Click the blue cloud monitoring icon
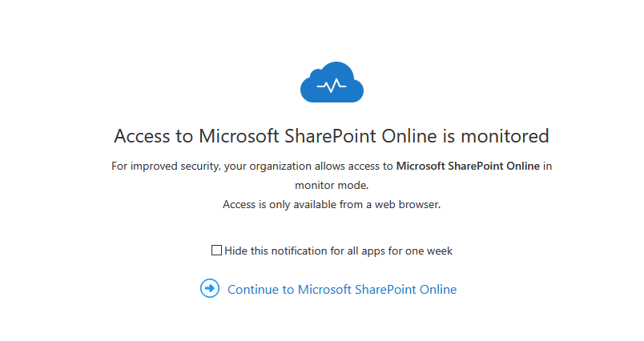 332,82
